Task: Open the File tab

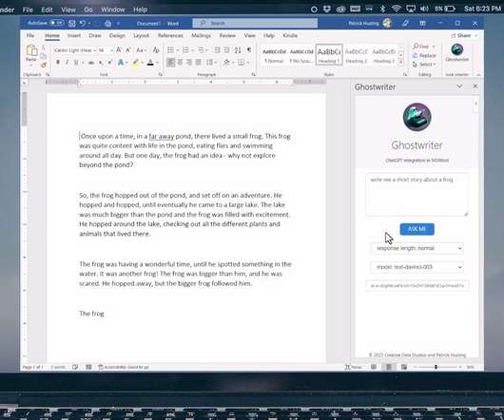Action: click(30, 35)
